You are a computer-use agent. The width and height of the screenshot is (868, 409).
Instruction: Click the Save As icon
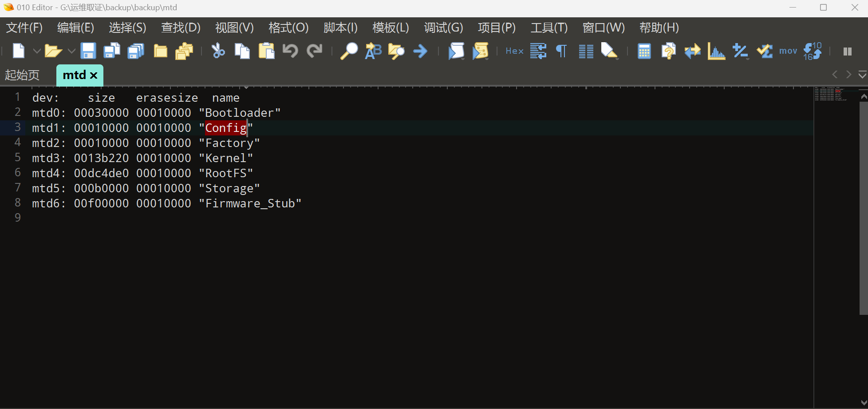(112, 51)
